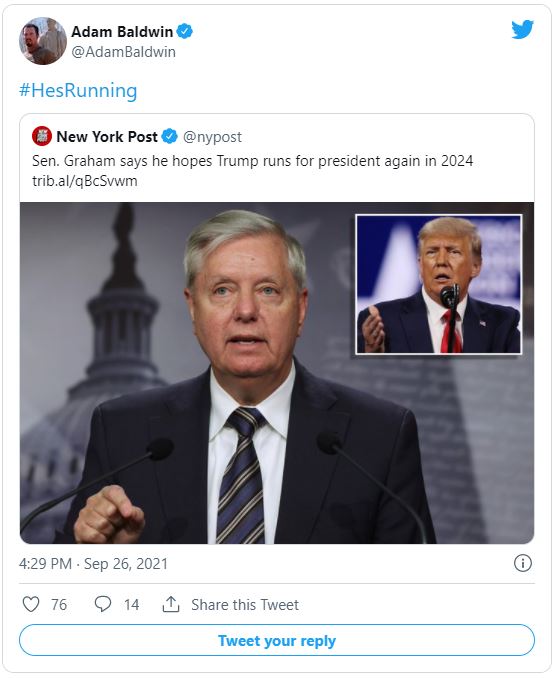The height and width of the screenshot is (678, 557).
Task: Click the Adam Baldwin display name
Action: (x=122, y=32)
